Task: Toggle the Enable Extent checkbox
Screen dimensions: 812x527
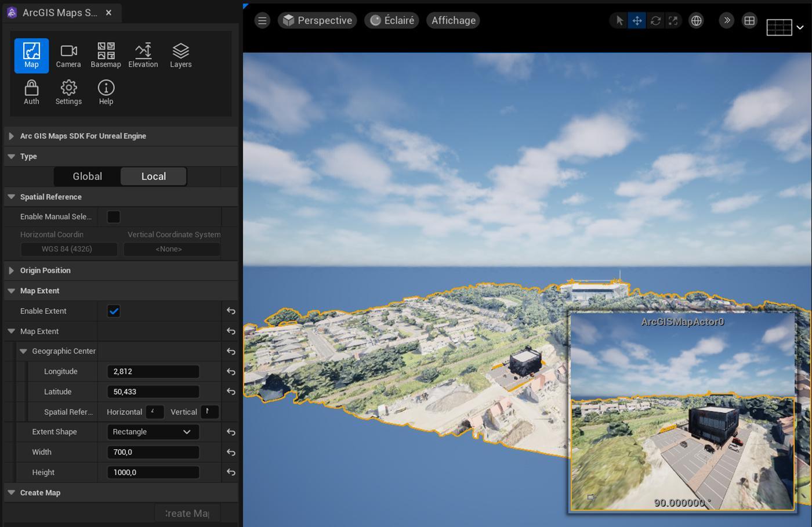Action: pos(114,311)
